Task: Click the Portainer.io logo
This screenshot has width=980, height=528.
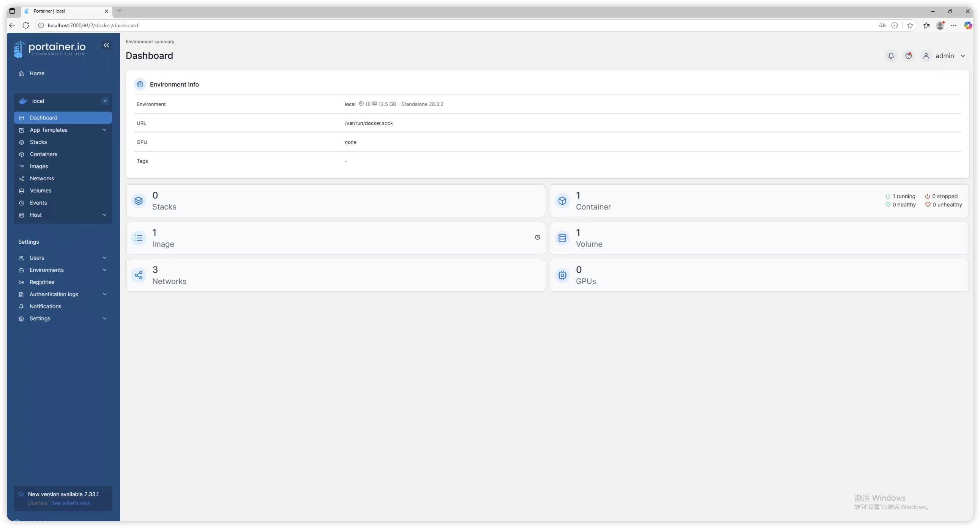Action: click(x=49, y=49)
